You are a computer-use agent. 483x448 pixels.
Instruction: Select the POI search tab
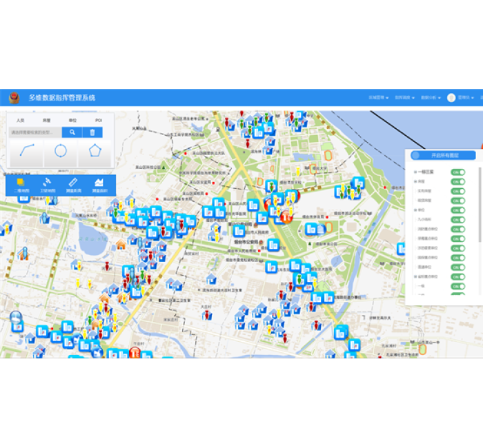[99, 121]
